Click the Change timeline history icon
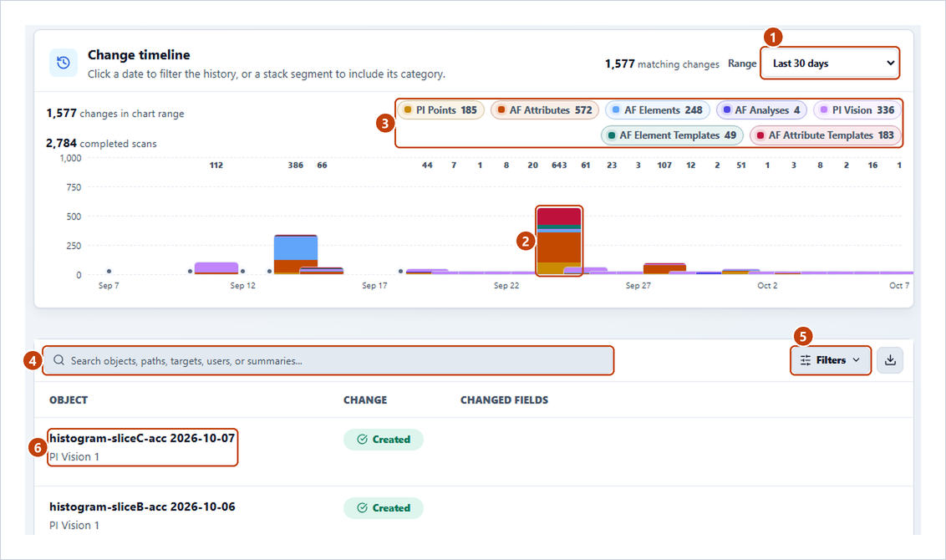This screenshot has width=946, height=560. tap(64, 63)
